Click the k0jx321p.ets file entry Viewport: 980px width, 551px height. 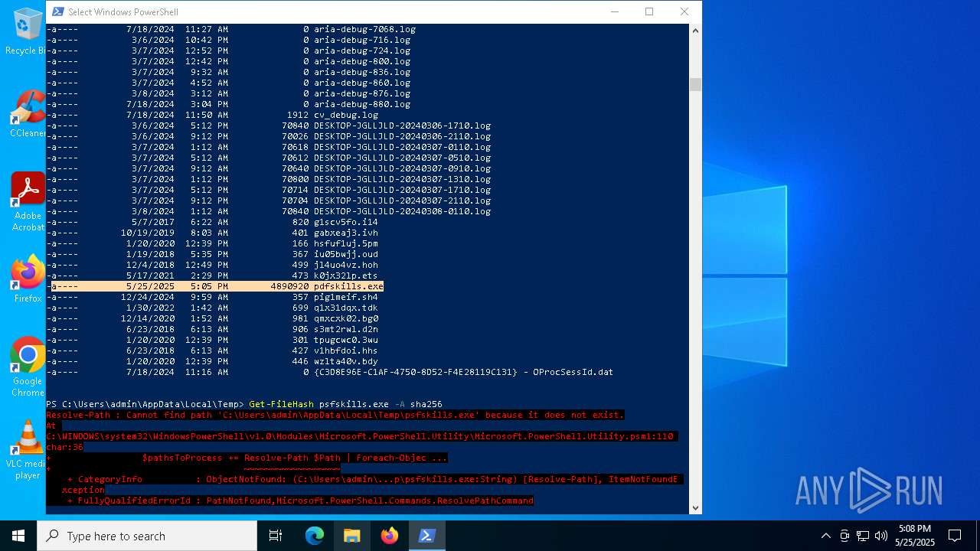(x=346, y=275)
